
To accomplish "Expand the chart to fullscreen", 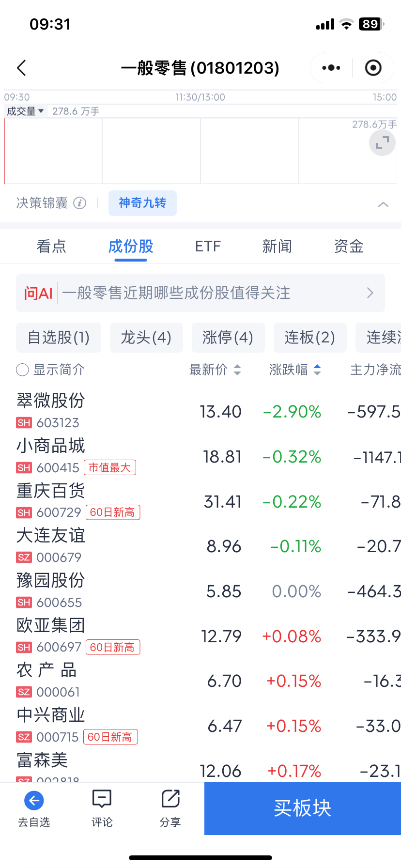I will [x=383, y=143].
